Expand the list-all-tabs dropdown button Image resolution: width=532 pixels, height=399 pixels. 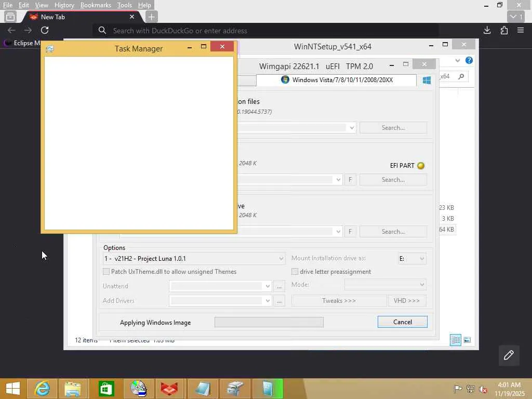[x=516, y=17]
